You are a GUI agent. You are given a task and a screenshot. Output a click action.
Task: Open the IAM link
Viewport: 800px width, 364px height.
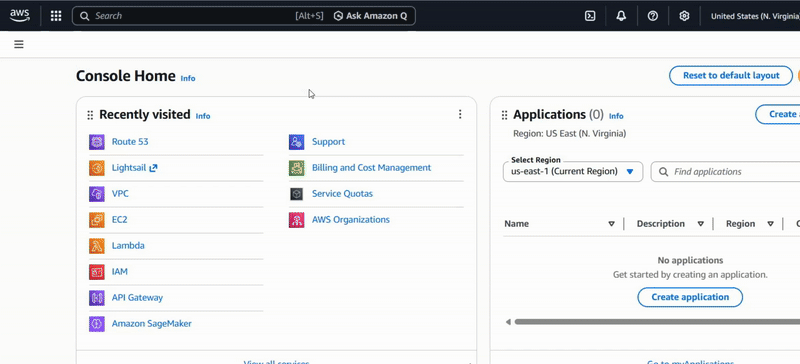point(120,272)
